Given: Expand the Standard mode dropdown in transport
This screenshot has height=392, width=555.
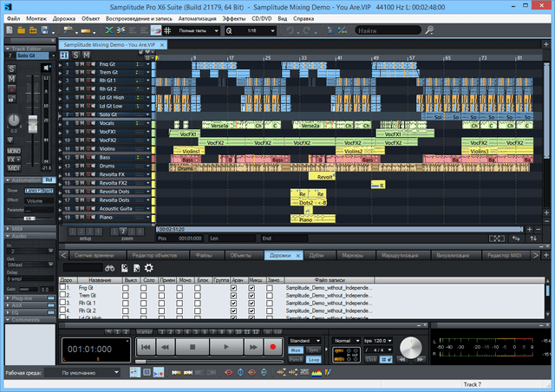Looking at the screenshot, I should click(305, 341).
